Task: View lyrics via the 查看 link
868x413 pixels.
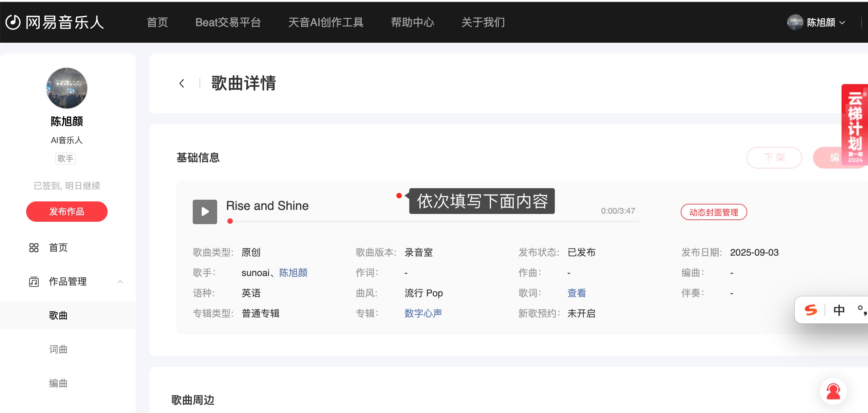Action: [577, 293]
